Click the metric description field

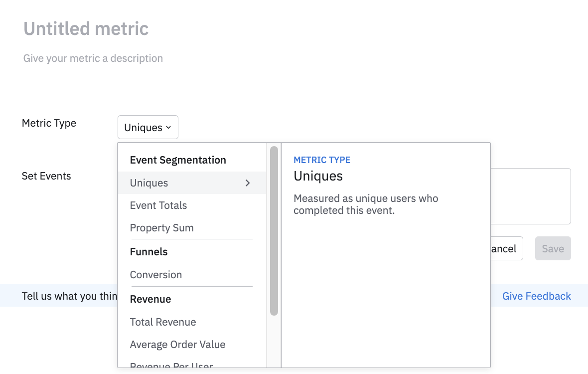tap(93, 58)
